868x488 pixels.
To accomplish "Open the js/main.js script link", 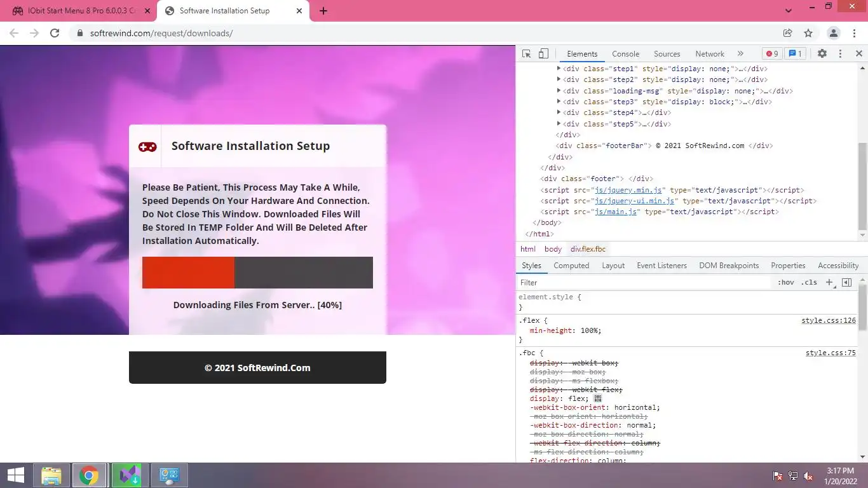I will (x=616, y=212).
